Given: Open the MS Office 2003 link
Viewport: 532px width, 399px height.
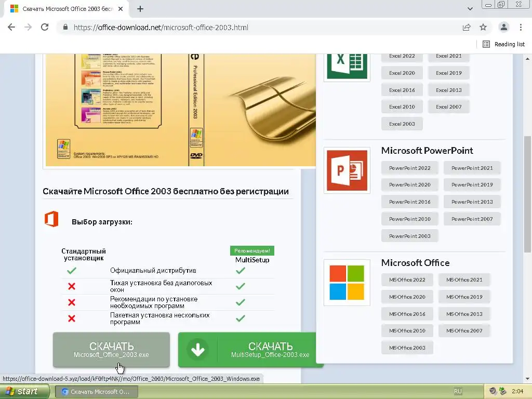Looking at the screenshot, I should tap(407, 348).
